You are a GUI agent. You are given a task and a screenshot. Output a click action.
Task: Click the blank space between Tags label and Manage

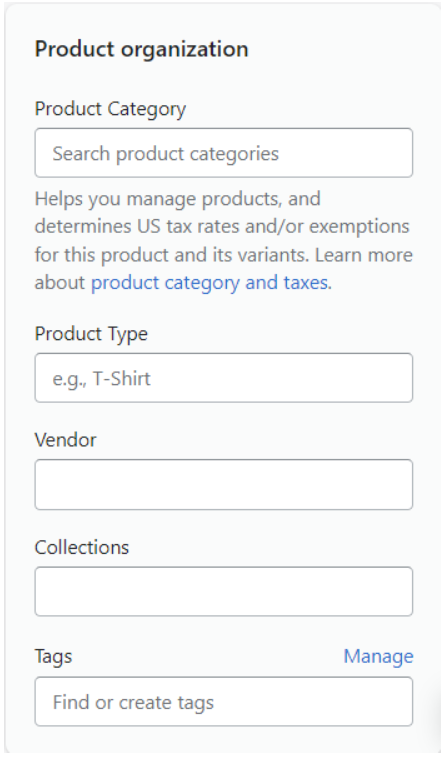[x=208, y=657]
